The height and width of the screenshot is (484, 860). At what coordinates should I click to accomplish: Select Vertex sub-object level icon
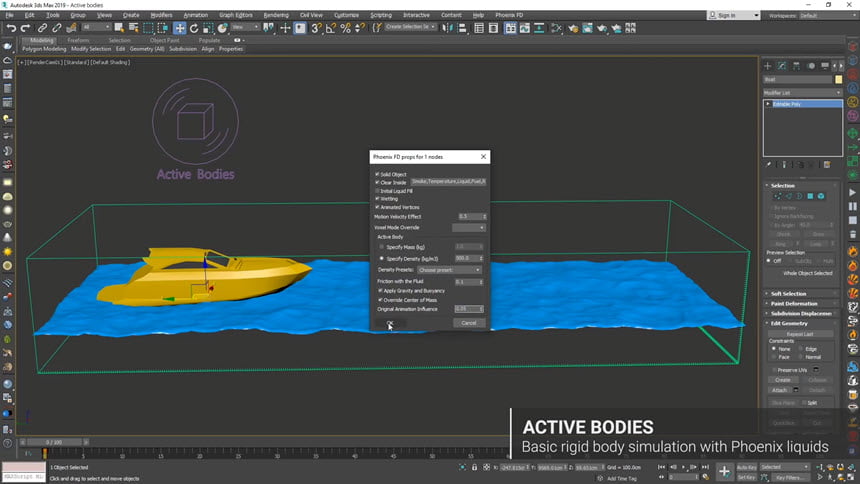778,196
